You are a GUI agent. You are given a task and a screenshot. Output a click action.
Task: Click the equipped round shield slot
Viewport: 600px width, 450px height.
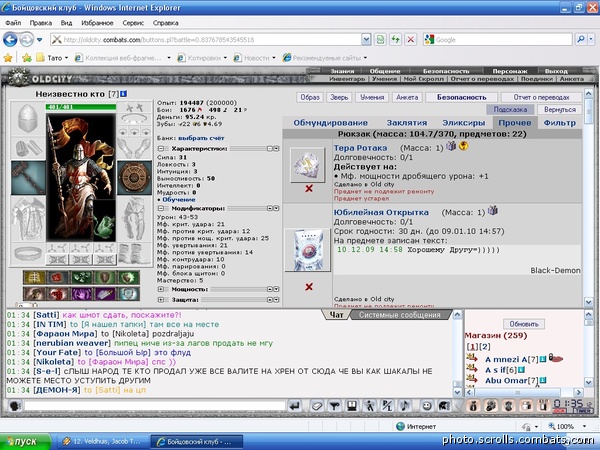(134, 178)
